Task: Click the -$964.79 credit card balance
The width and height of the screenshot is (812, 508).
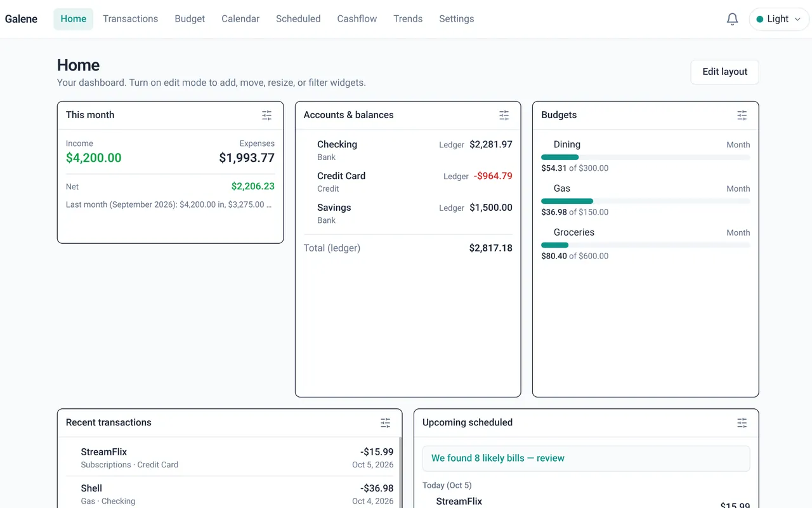Action: click(x=493, y=176)
